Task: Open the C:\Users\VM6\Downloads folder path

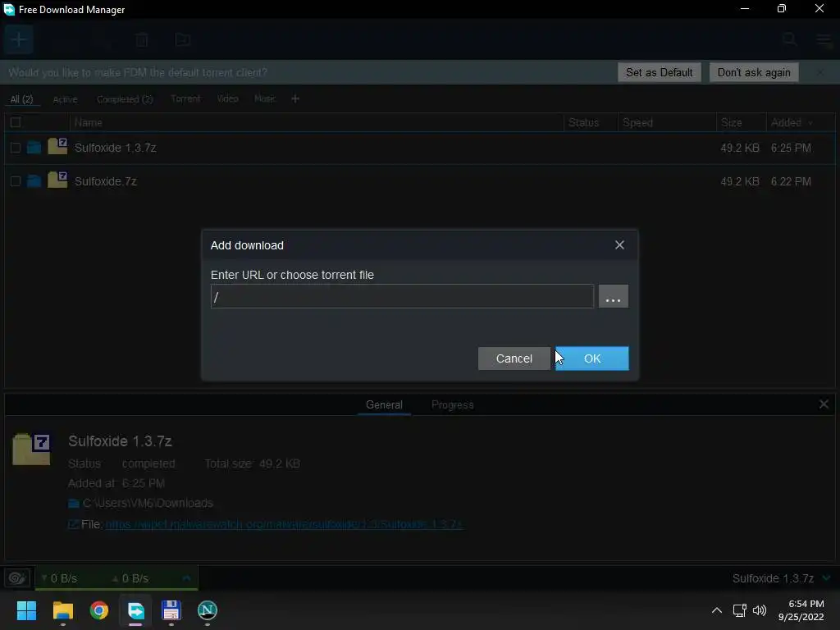Action: click(148, 503)
